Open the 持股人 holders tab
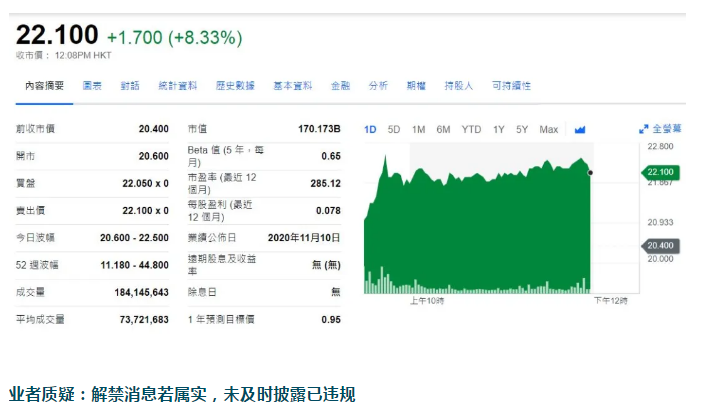 coord(459,85)
